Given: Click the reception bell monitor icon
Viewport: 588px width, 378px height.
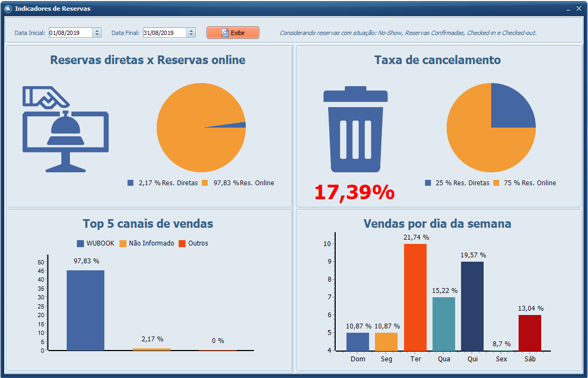Looking at the screenshot, I should pos(66,129).
